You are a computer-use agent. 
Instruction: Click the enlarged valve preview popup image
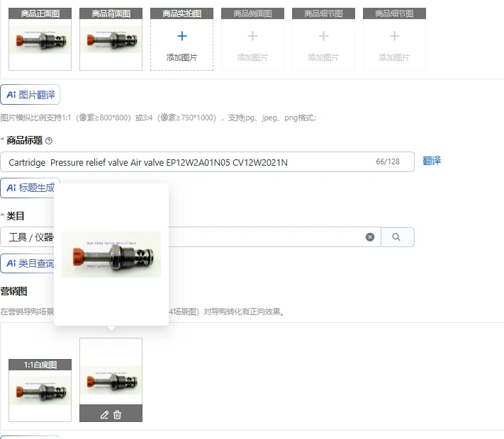pos(111,254)
